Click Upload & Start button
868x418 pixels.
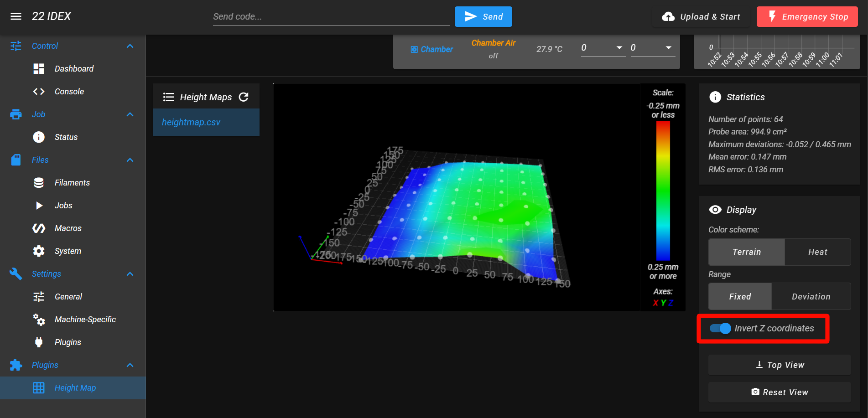pos(701,17)
